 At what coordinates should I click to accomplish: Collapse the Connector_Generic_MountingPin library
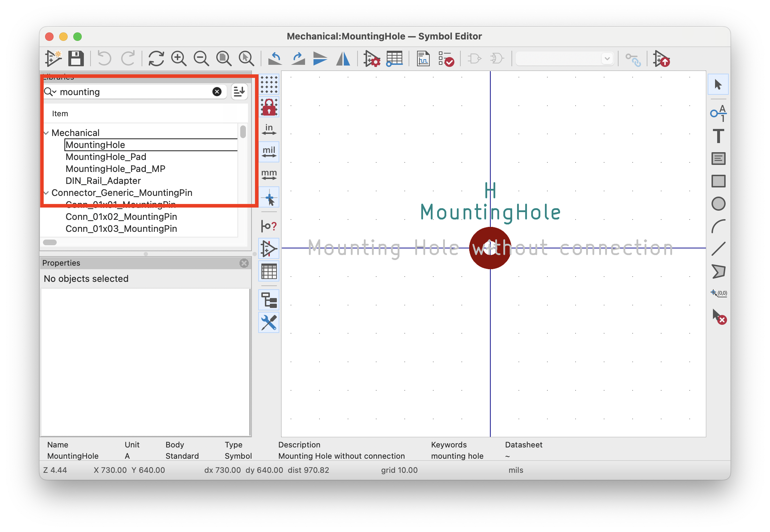click(x=46, y=193)
